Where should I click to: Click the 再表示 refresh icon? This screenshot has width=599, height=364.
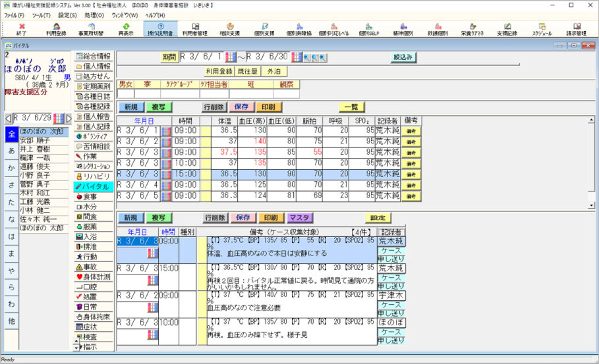125,29
